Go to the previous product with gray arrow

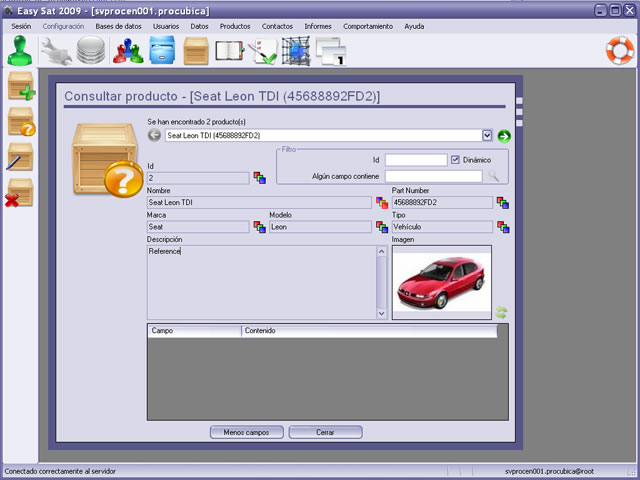pos(154,135)
